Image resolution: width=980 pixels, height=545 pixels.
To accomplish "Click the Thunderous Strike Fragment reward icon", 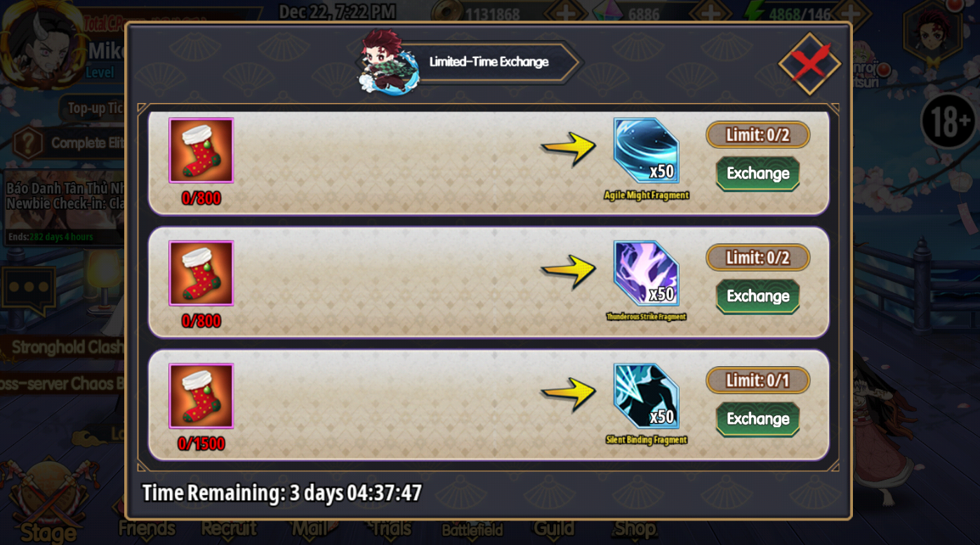I will coord(646,274).
